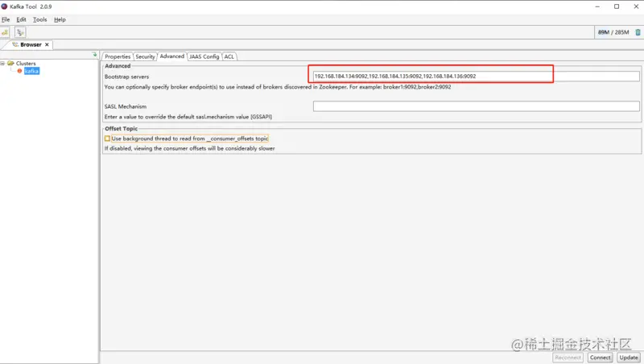The width and height of the screenshot is (644, 364).
Task: Click the Clusters folder icon
Action: 11,64
